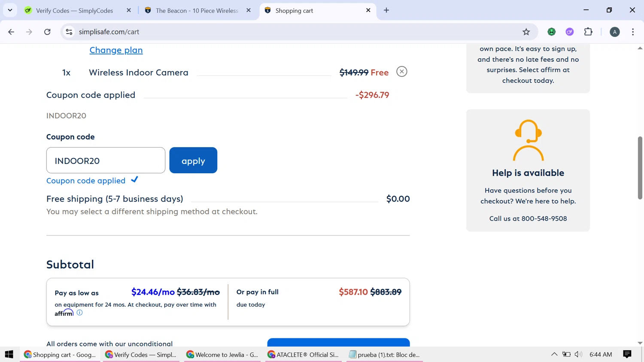Switch to The Beacon tab
644x362 pixels.
click(x=197, y=11)
